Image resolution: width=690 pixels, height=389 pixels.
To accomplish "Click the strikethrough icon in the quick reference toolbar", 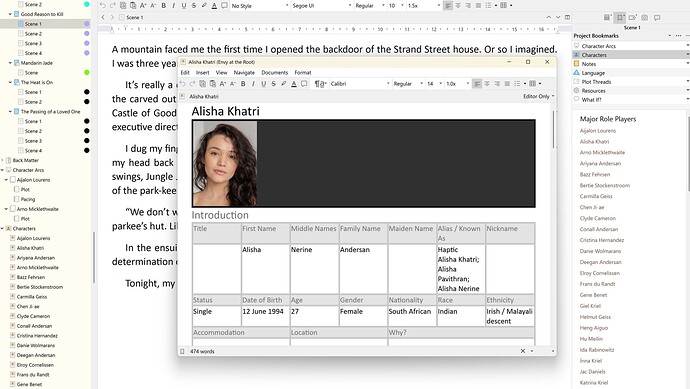I will click(x=274, y=84).
